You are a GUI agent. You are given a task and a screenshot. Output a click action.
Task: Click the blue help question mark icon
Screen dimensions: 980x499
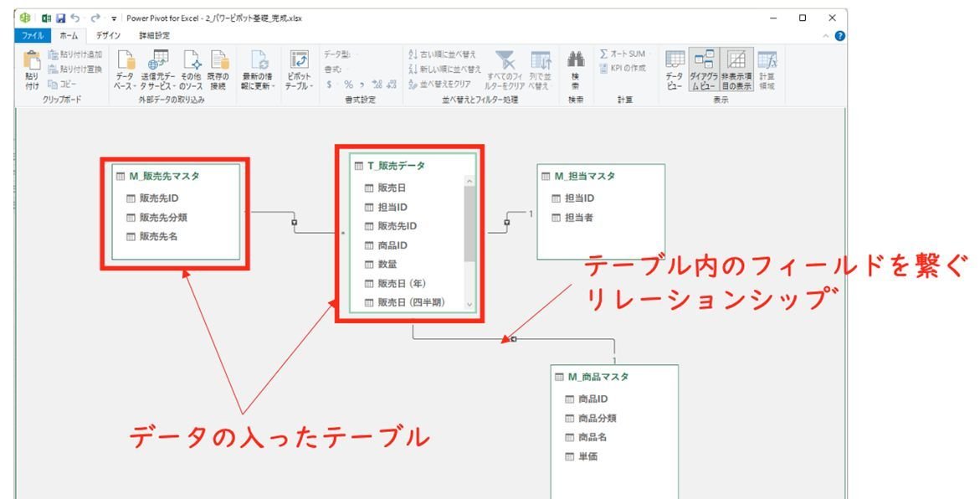[840, 36]
